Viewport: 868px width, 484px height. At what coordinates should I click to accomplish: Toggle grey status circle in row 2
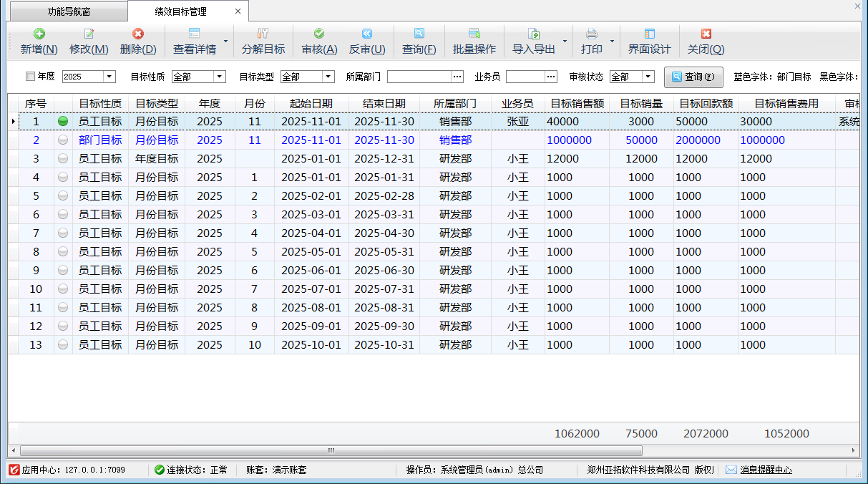click(63, 140)
